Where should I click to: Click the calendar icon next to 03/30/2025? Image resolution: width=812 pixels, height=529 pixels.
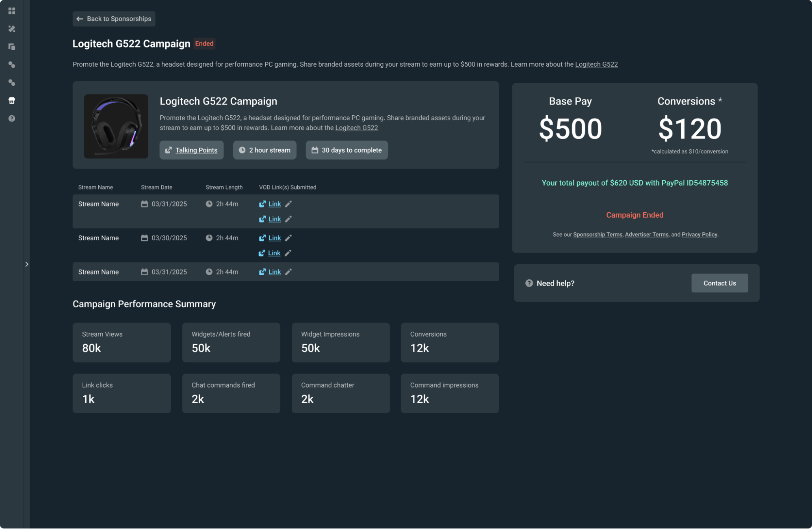(x=144, y=238)
